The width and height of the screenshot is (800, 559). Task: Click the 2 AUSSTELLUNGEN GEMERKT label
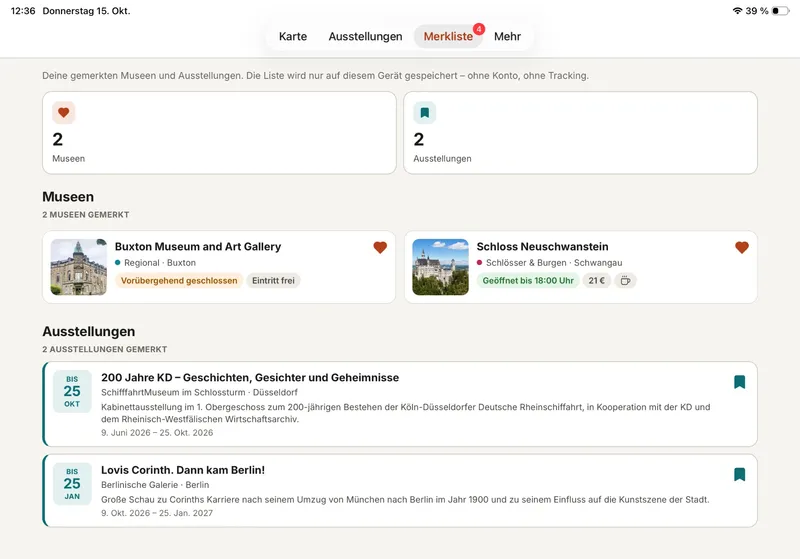click(105, 349)
